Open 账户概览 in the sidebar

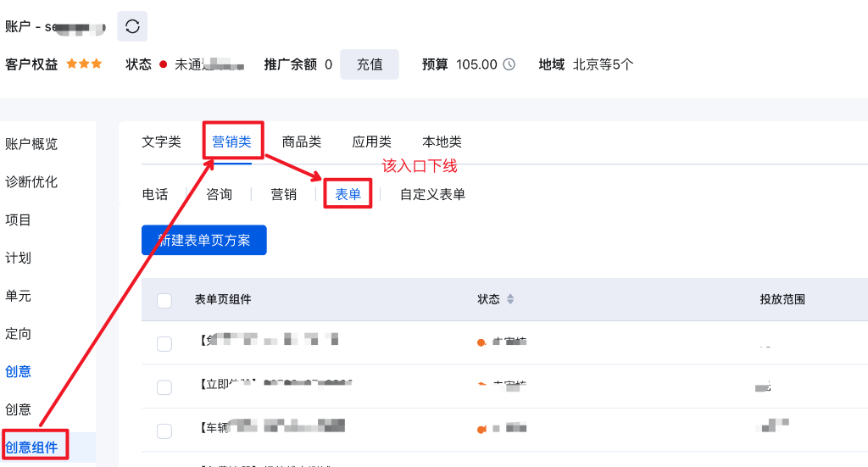(31, 144)
